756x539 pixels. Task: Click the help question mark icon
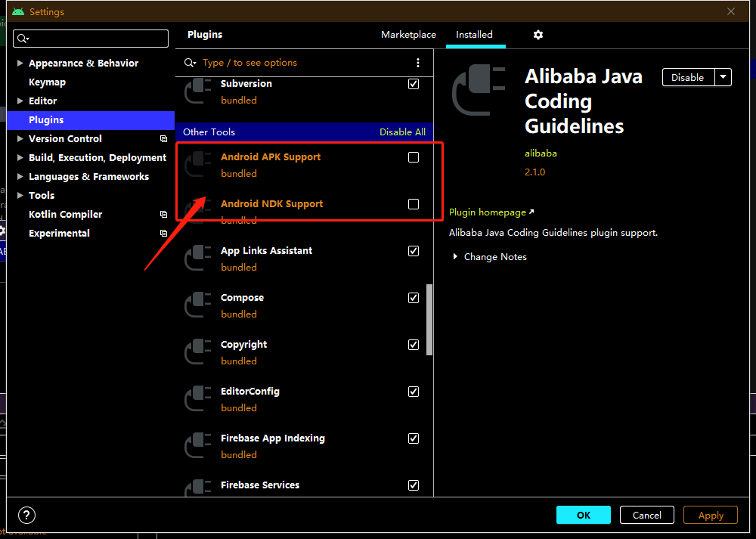click(x=26, y=516)
